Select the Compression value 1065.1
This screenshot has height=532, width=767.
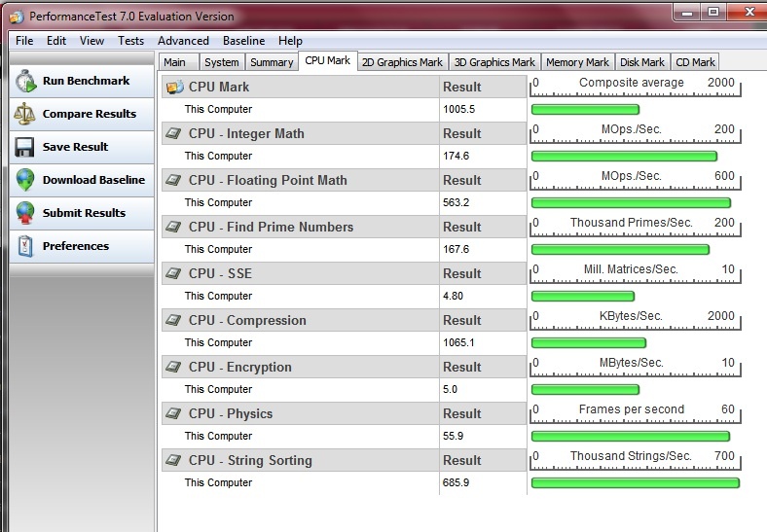pyautogui.click(x=458, y=342)
